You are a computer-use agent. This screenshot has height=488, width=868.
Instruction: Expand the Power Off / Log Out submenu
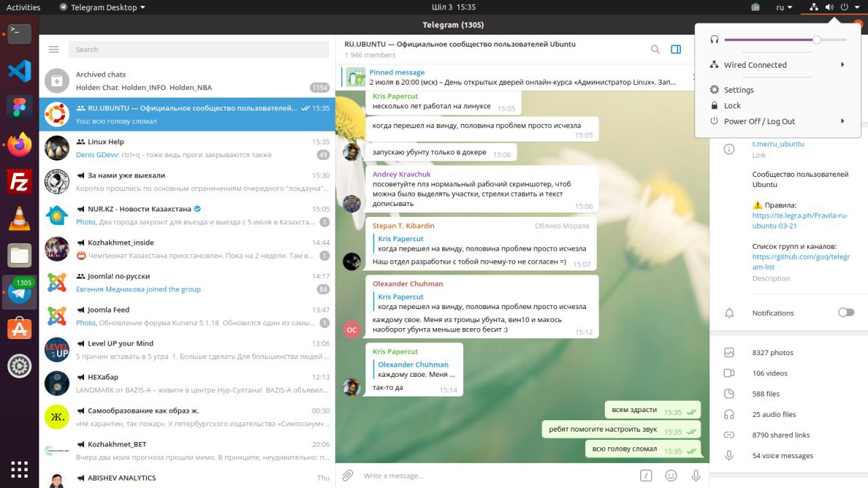(x=778, y=121)
